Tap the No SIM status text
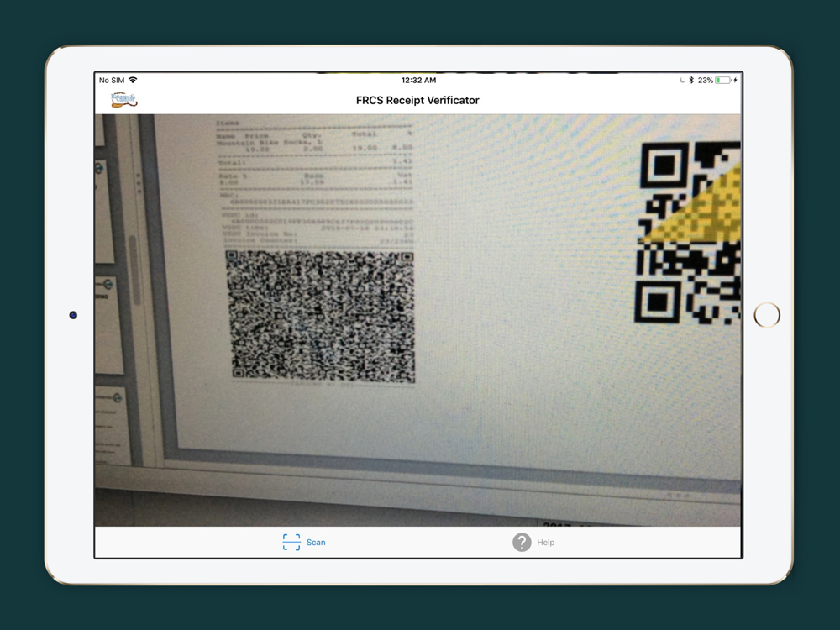The image size is (840, 630). tap(112, 81)
